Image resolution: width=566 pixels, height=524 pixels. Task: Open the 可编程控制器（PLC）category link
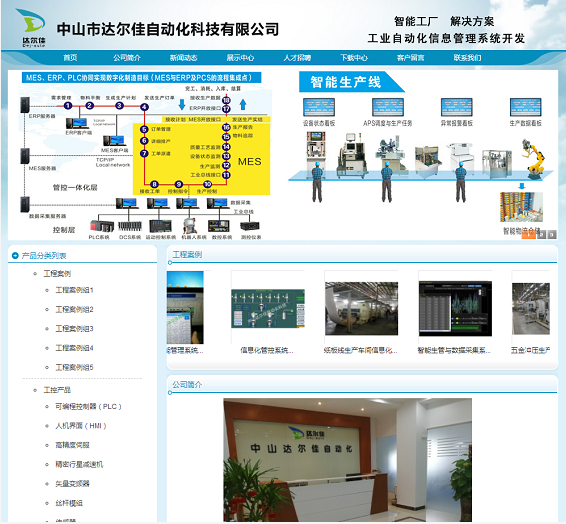click(x=88, y=406)
